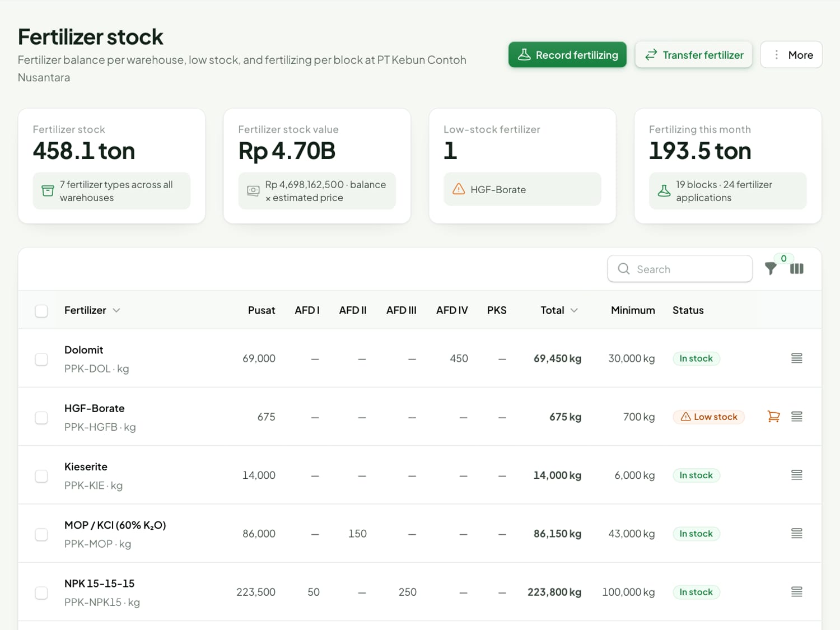Click the filter funnel icon
The width and height of the screenshot is (840, 630).
(x=771, y=269)
